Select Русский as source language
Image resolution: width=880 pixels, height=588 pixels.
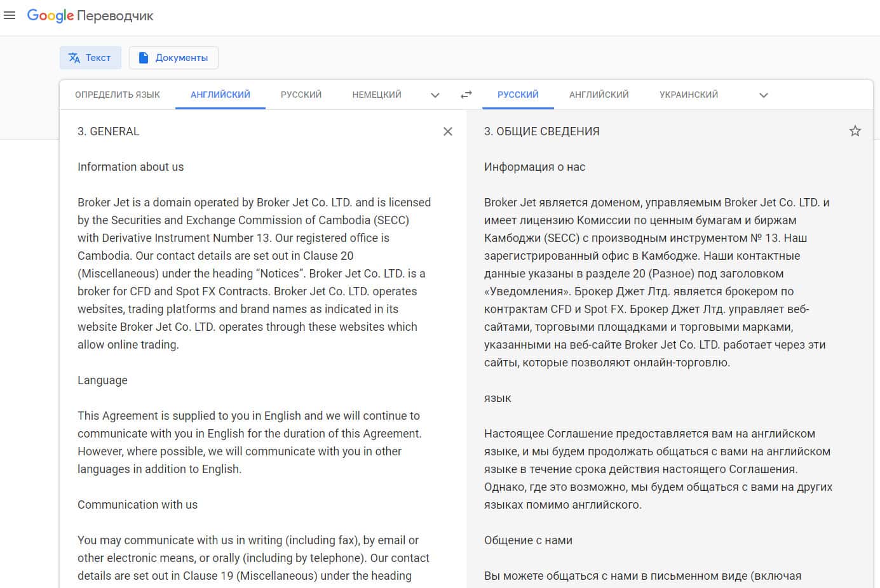(301, 95)
